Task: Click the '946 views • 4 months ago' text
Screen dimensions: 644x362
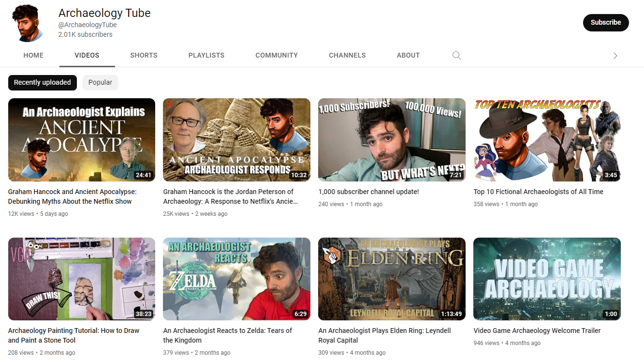Action: [507, 343]
